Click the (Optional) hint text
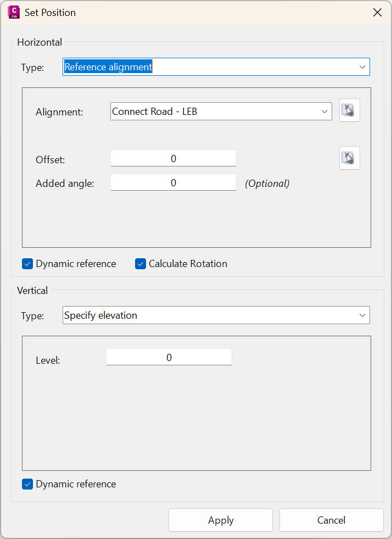 (267, 184)
